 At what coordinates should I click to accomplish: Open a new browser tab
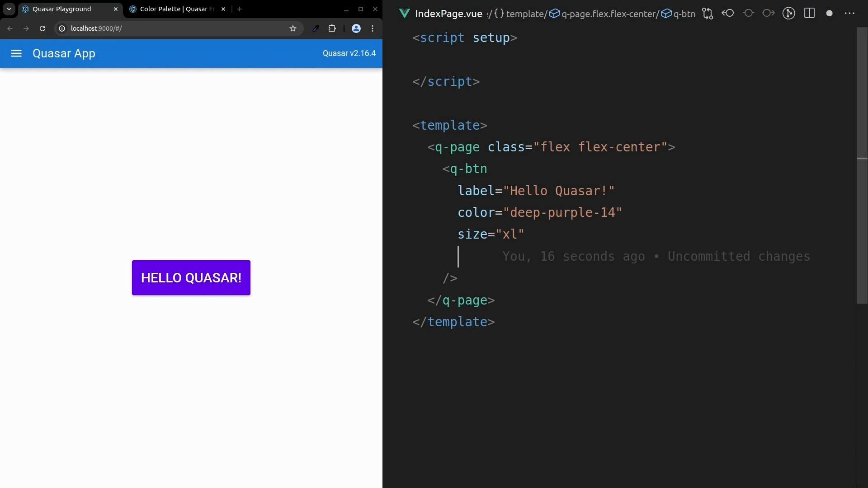click(240, 9)
